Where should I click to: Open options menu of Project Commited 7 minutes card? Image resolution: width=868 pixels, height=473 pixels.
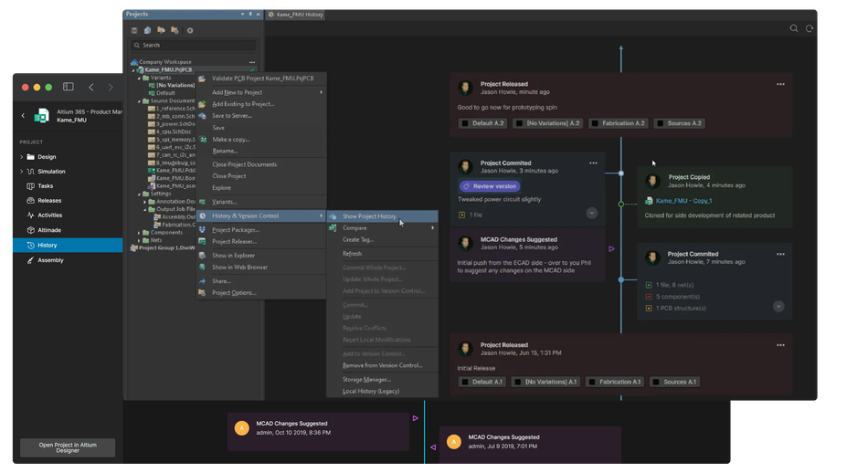(x=780, y=254)
